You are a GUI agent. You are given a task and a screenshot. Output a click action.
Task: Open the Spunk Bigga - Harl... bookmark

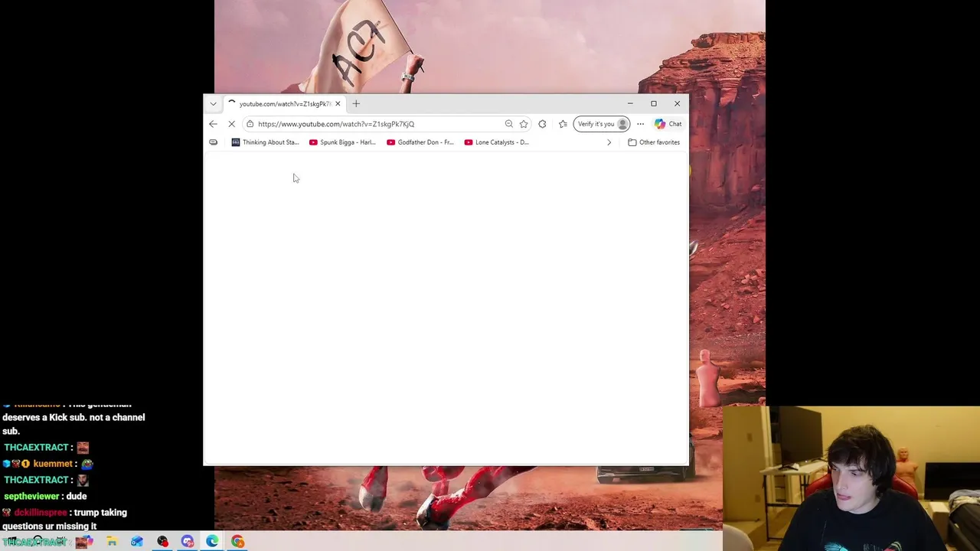click(x=342, y=142)
